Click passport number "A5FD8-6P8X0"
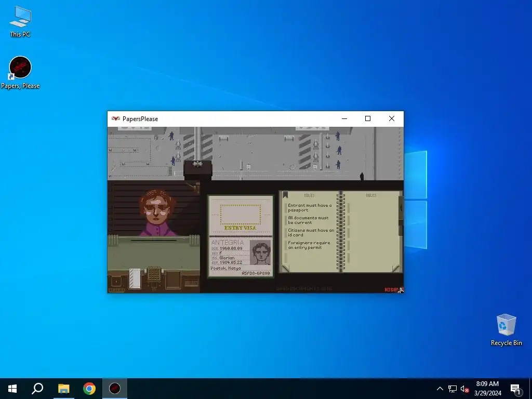The width and height of the screenshot is (532, 399). pos(256,273)
